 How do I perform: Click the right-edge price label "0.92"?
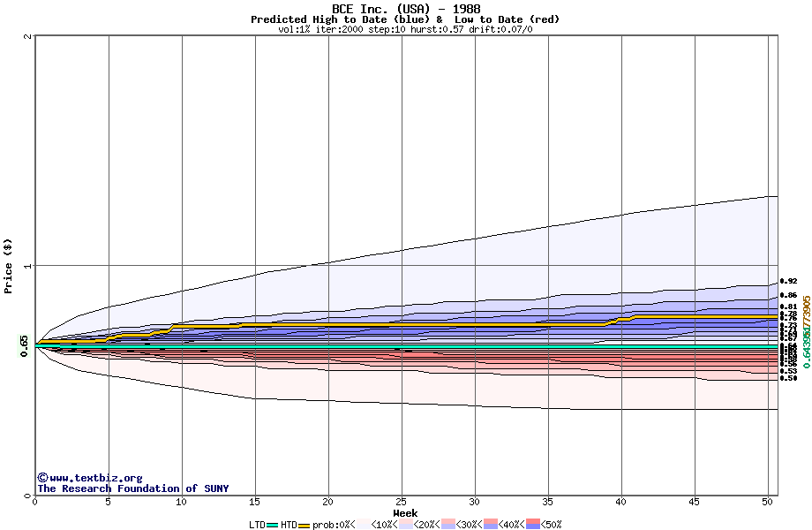[789, 281]
